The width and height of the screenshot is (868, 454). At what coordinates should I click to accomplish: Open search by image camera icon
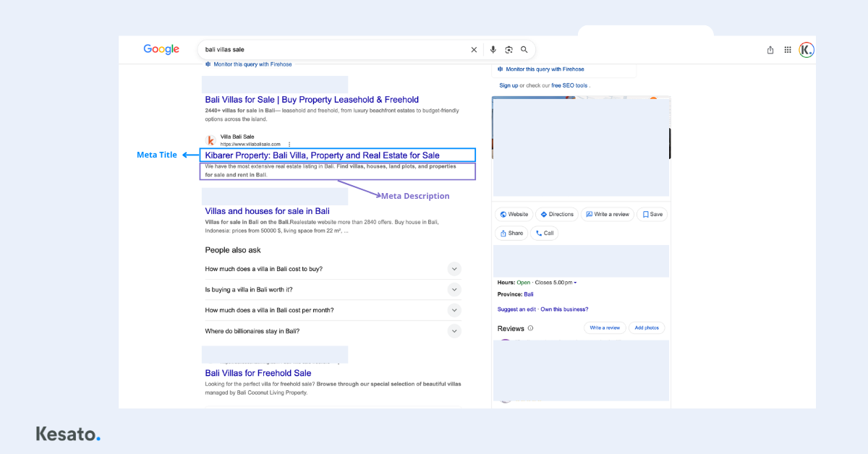coord(509,50)
